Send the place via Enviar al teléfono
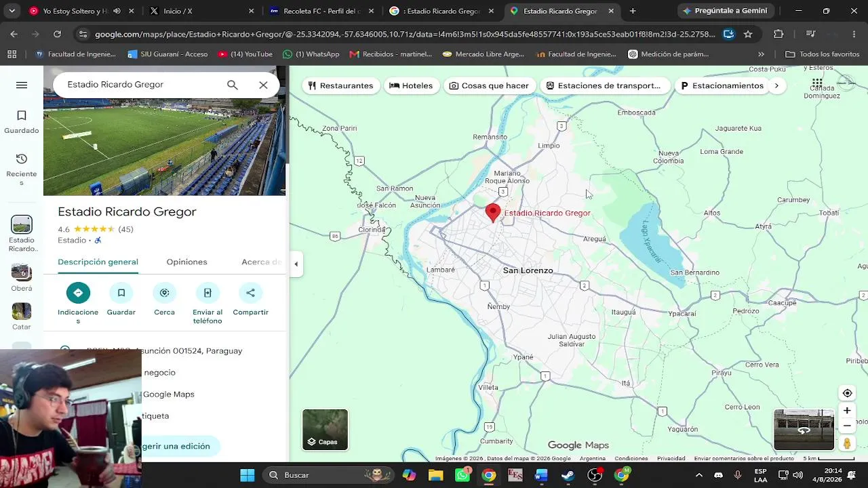The width and height of the screenshot is (868, 488). click(208, 303)
